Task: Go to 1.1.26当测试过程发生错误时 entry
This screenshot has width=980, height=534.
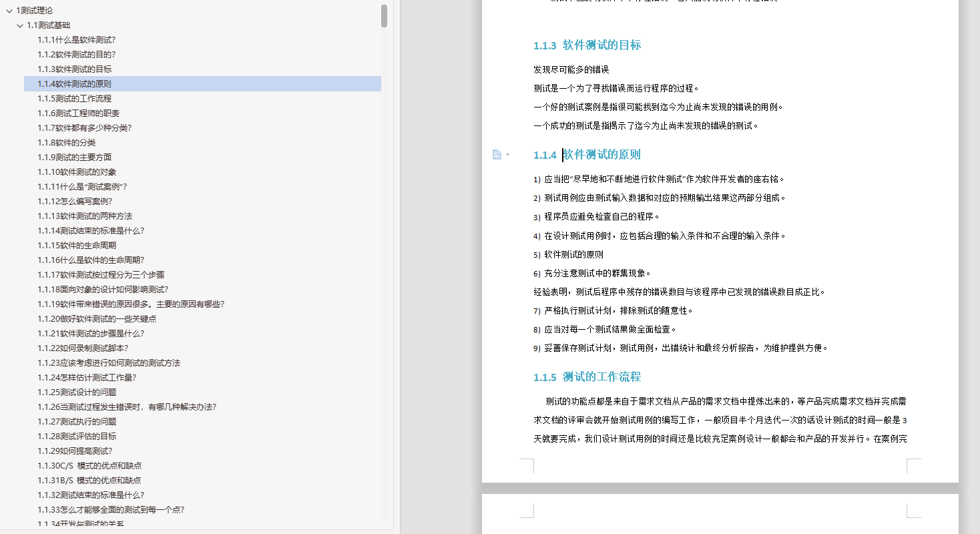Action: pyautogui.click(x=127, y=407)
